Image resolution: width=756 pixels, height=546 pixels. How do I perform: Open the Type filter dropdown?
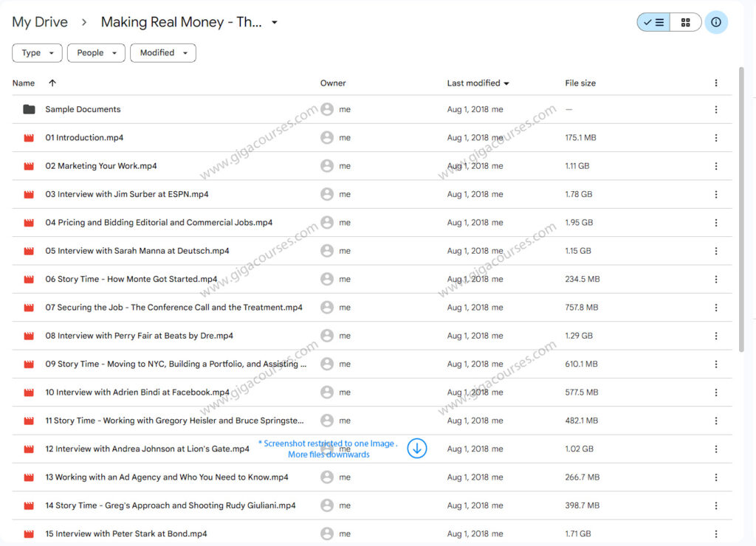(x=37, y=53)
